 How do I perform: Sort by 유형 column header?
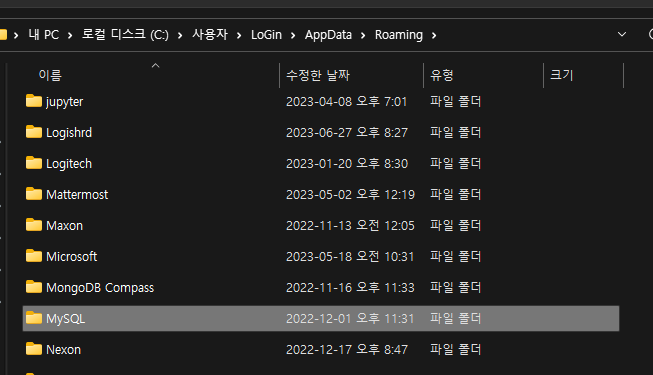[x=441, y=75]
